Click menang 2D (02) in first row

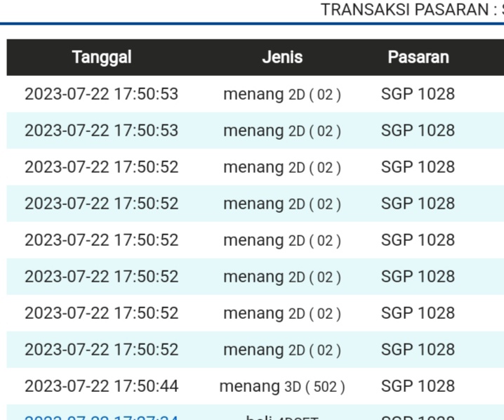pyautogui.click(x=282, y=94)
